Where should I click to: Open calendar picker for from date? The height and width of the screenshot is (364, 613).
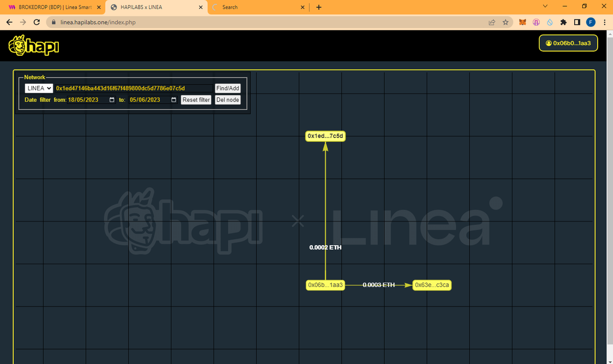[112, 100]
